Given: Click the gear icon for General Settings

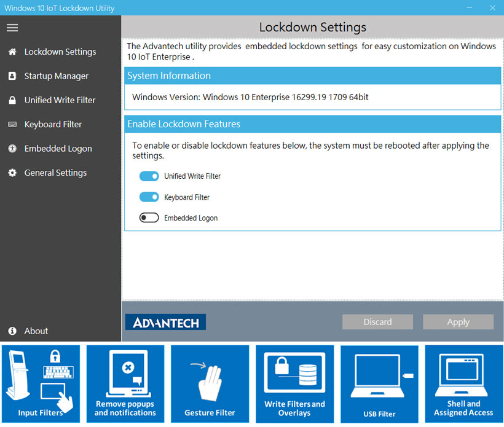Looking at the screenshot, I should tap(12, 173).
